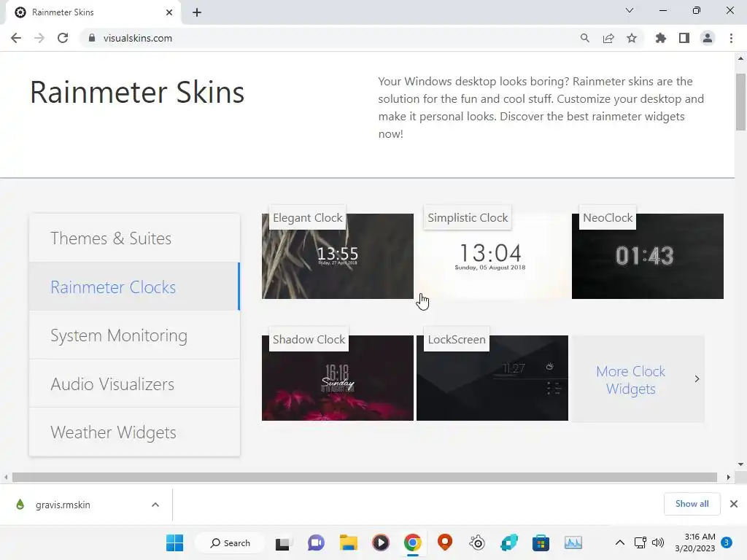Open the notification badge showing 3
This screenshot has width=747, height=560.
coord(727,542)
